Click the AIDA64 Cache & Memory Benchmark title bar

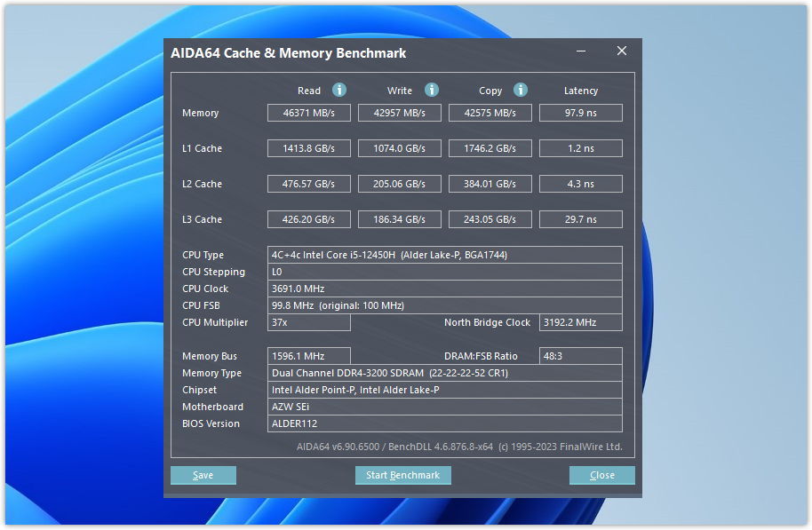(x=355, y=53)
